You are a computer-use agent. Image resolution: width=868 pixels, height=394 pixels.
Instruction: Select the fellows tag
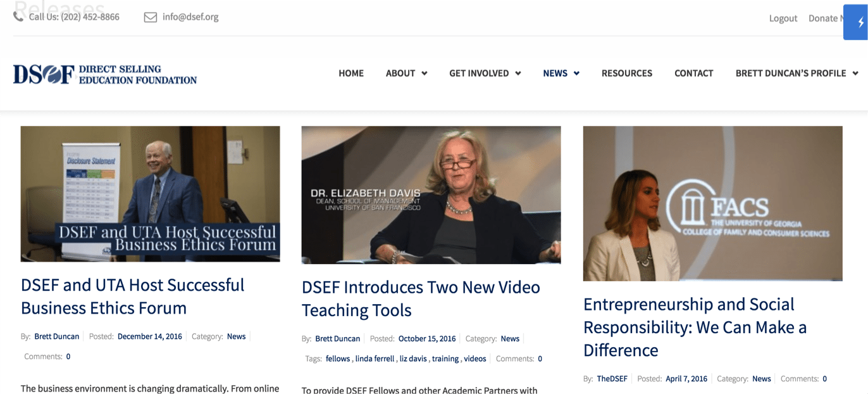coord(338,359)
